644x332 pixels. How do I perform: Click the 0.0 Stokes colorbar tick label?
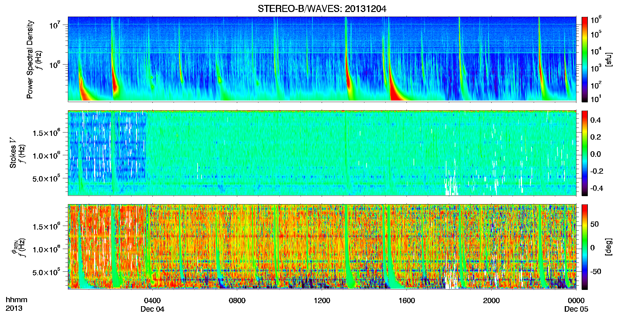click(595, 154)
